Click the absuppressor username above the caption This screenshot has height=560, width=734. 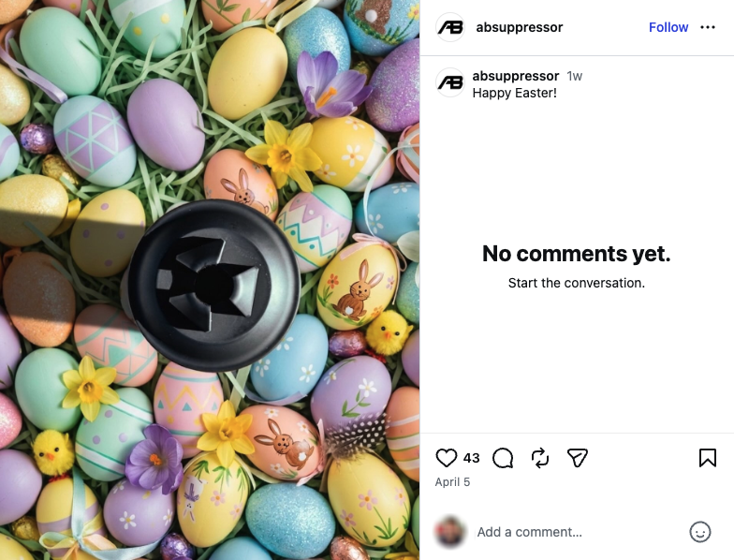(x=516, y=76)
